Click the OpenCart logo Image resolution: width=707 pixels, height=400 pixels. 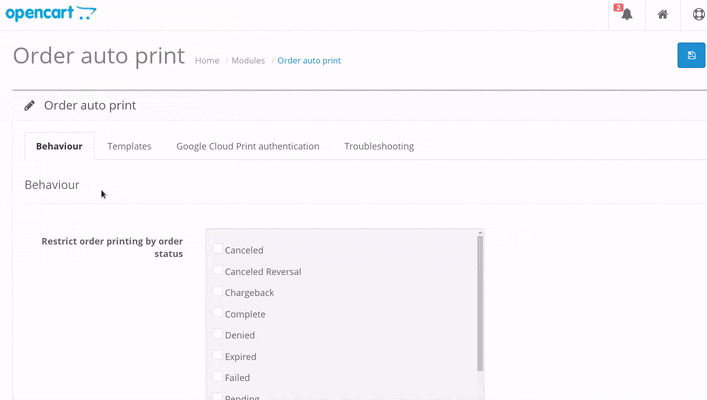pos(51,13)
